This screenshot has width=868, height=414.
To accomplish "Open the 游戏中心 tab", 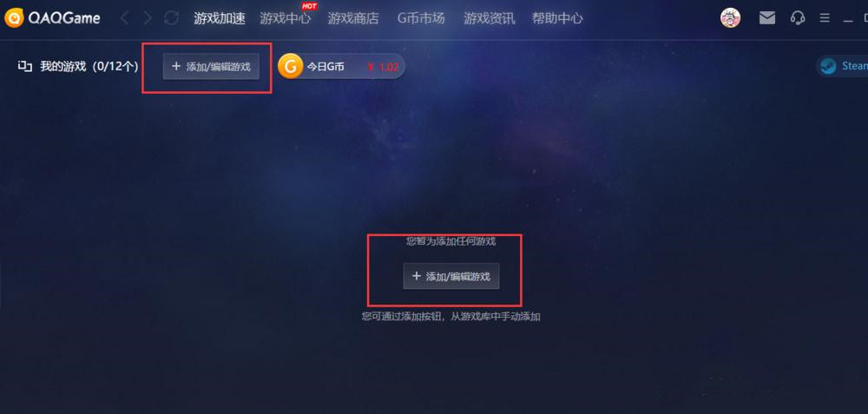I will tap(286, 18).
